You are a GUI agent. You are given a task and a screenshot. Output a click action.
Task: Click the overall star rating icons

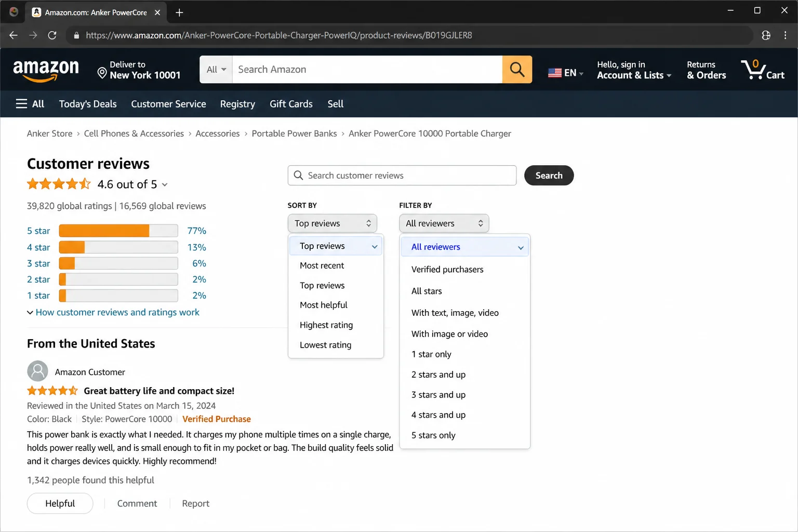(59, 184)
